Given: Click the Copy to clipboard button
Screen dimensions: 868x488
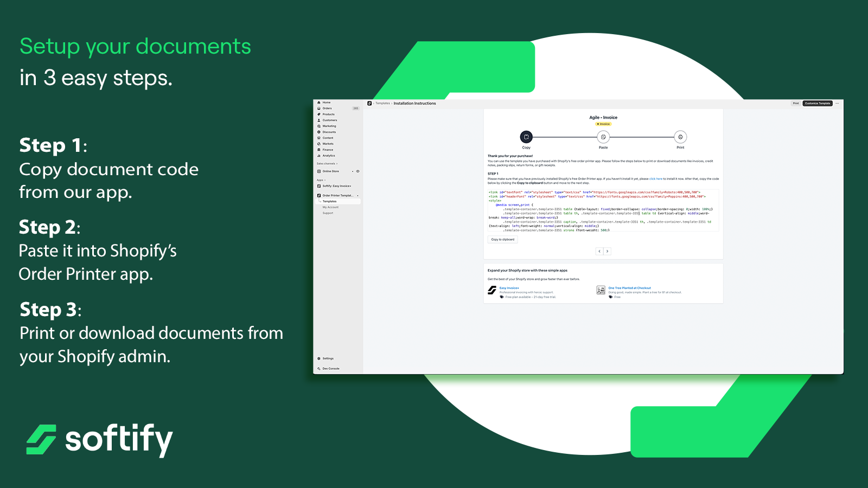Looking at the screenshot, I should pyautogui.click(x=502, y=240).
